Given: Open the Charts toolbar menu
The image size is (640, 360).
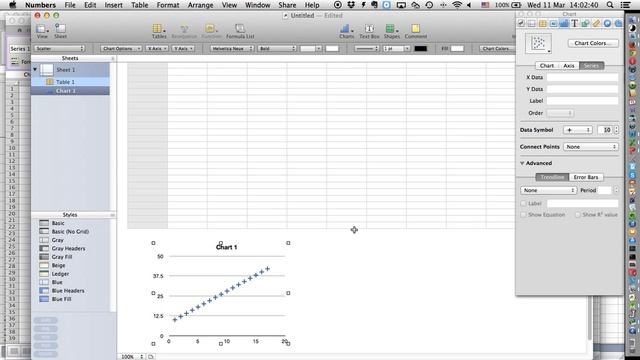Looking at the screenshot, I should pos(346,31).
